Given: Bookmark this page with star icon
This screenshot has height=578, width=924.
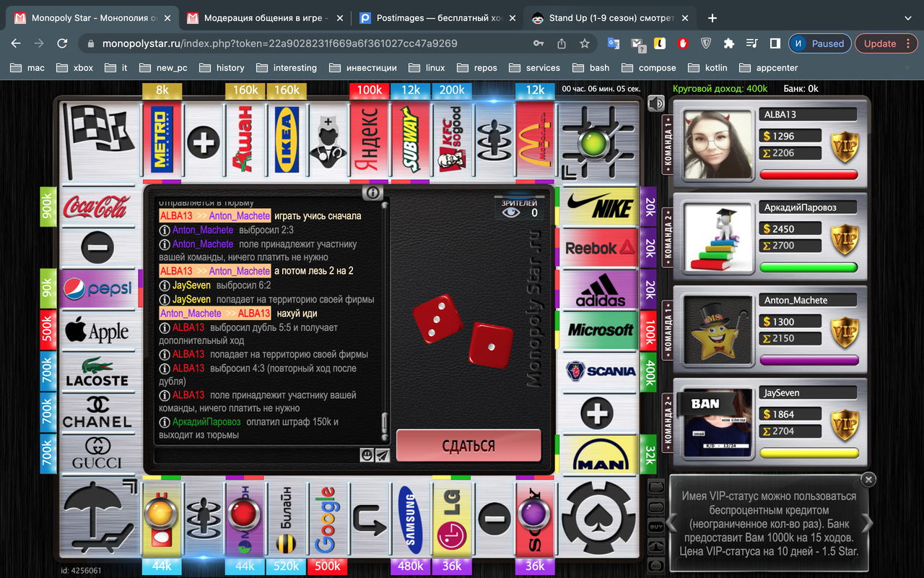Looking at the screenshot, I should [585, 43].
